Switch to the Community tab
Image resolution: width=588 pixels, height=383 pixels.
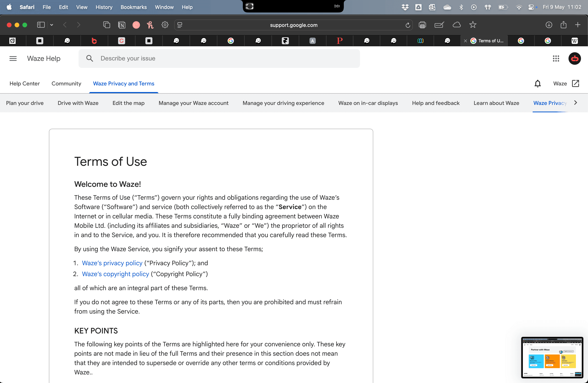(66, 84)
